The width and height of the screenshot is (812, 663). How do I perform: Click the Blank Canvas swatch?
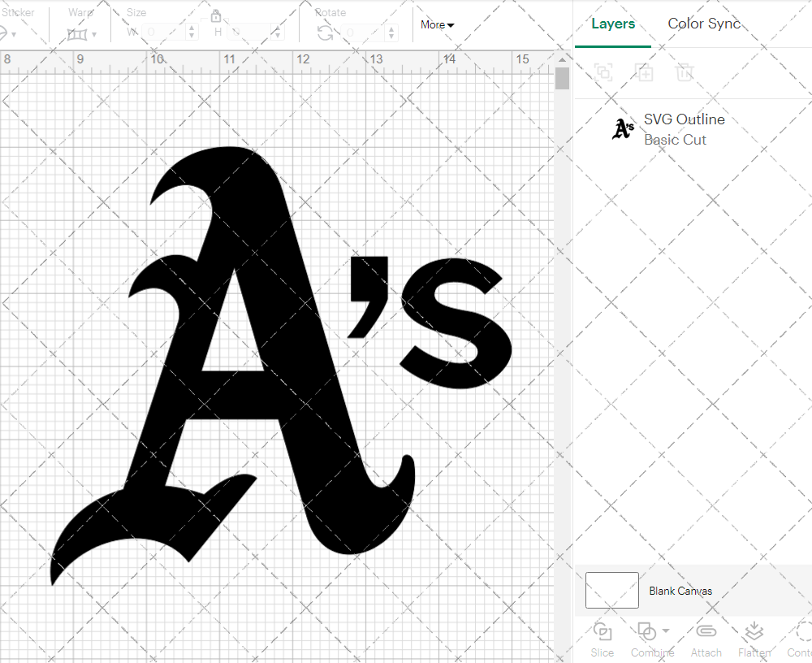pos(611,590)
